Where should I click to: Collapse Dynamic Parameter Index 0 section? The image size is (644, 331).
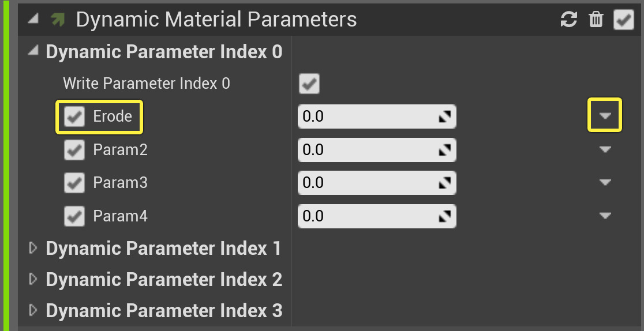click(34, 51)
